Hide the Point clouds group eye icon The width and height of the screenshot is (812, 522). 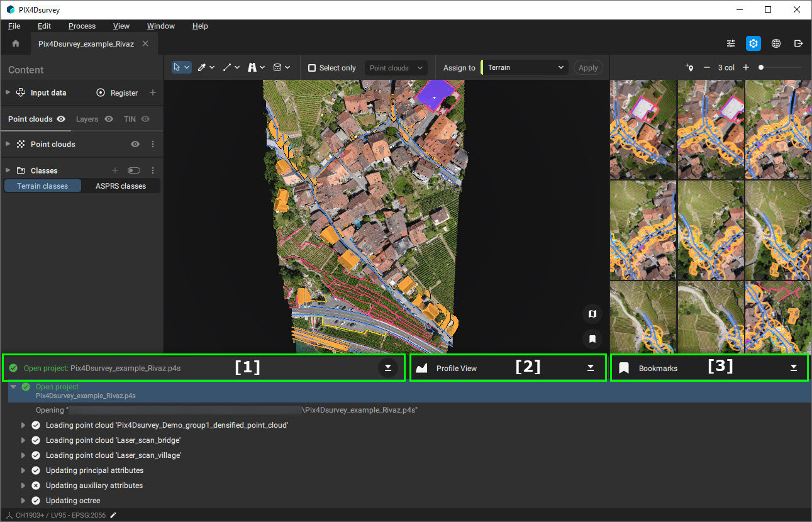pos(135,144)
